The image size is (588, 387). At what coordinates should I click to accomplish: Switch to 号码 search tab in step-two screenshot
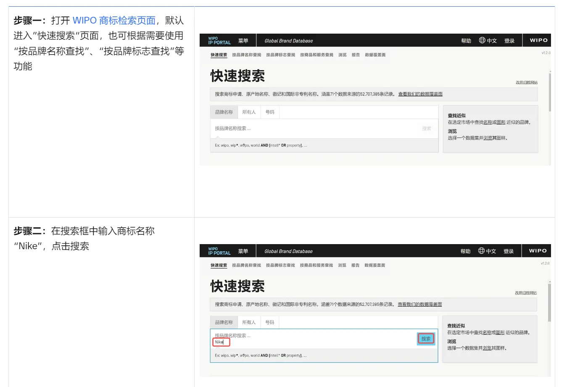270,322
